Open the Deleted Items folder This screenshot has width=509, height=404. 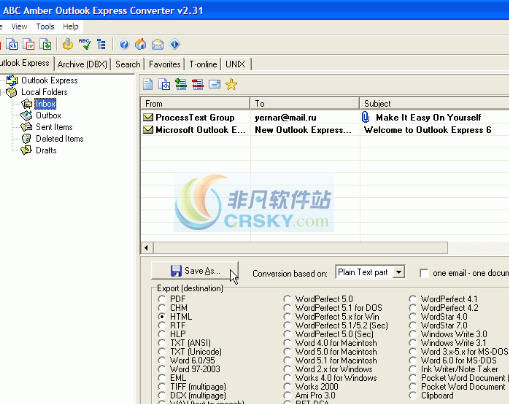tap(59, 139)
